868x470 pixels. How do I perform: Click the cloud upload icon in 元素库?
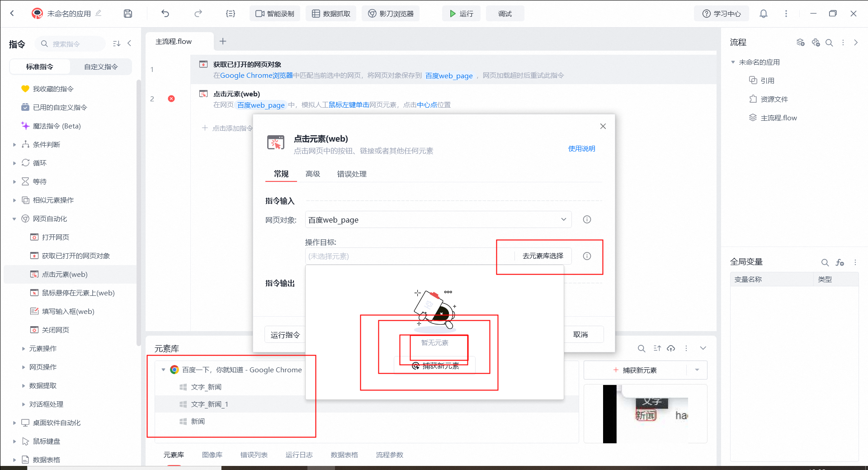tap(671, 348)
